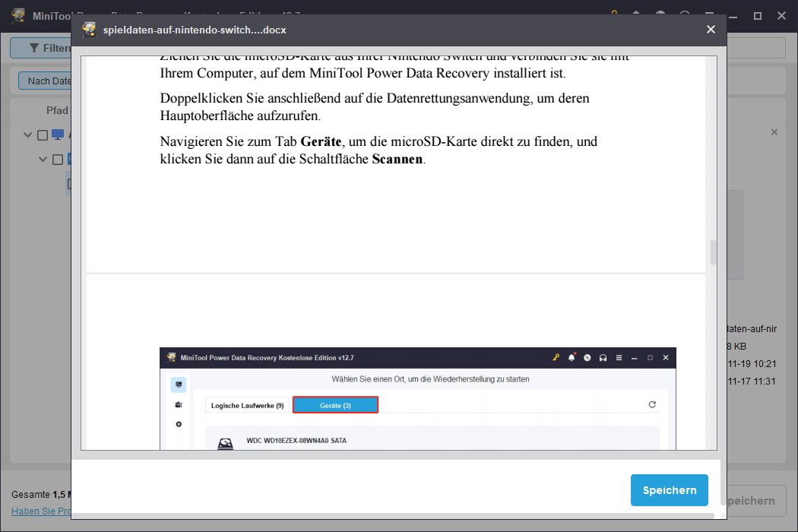Click the preview window scrollbar thumb
Viewport: 798px width, 532px height.
(713, 251)
